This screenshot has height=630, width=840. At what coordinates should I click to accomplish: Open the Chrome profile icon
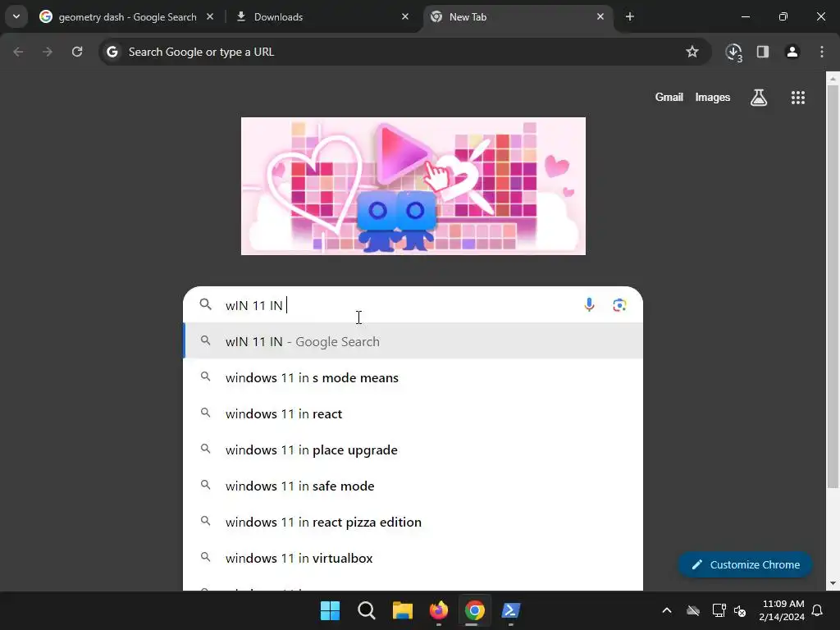pyautogui.click(x=792, y=52)
